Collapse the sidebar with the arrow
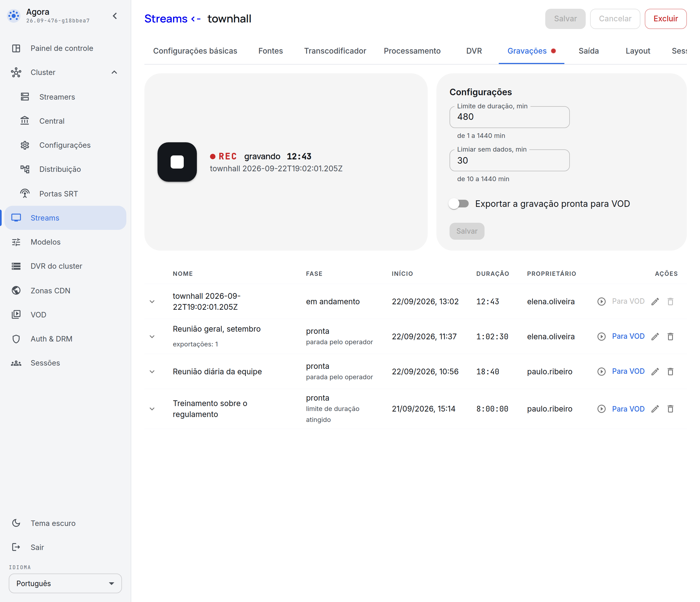 (x=115, y=16)
